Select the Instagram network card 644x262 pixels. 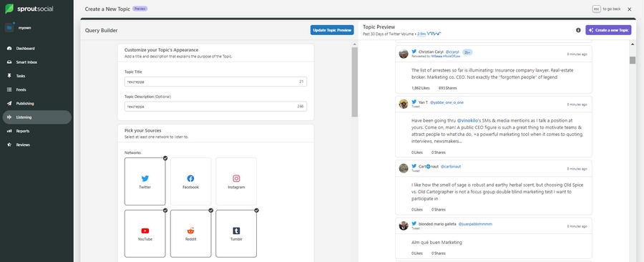coord(236,182)
